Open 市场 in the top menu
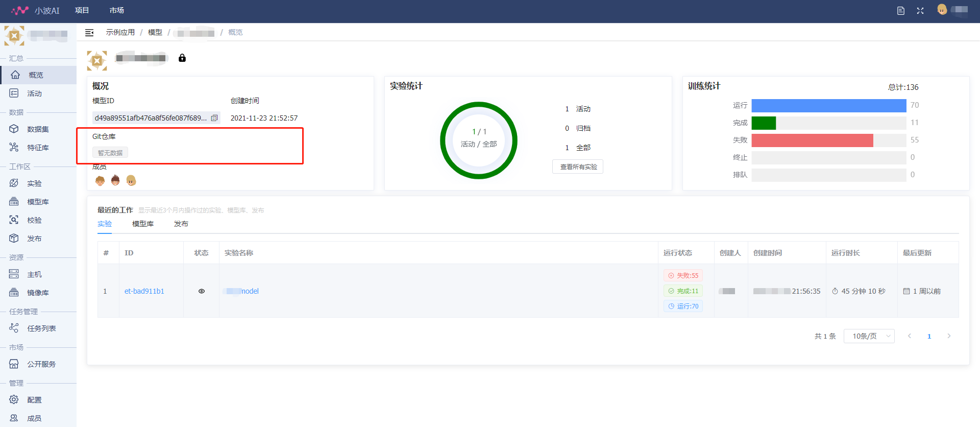Image resolution: width=980 pixels, height=427 pixels. pyautogui.click(x=117, y=11)
